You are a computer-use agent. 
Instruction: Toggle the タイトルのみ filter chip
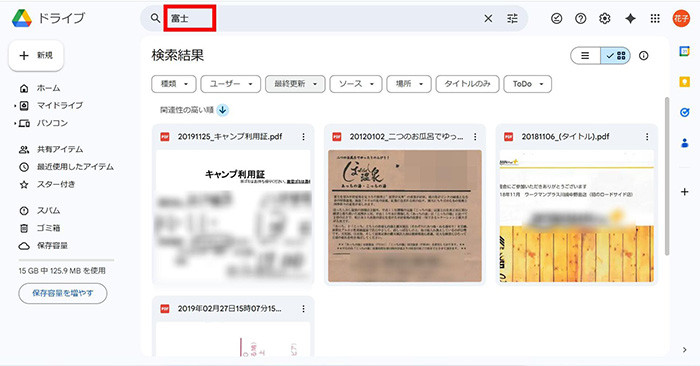(467, 84)
